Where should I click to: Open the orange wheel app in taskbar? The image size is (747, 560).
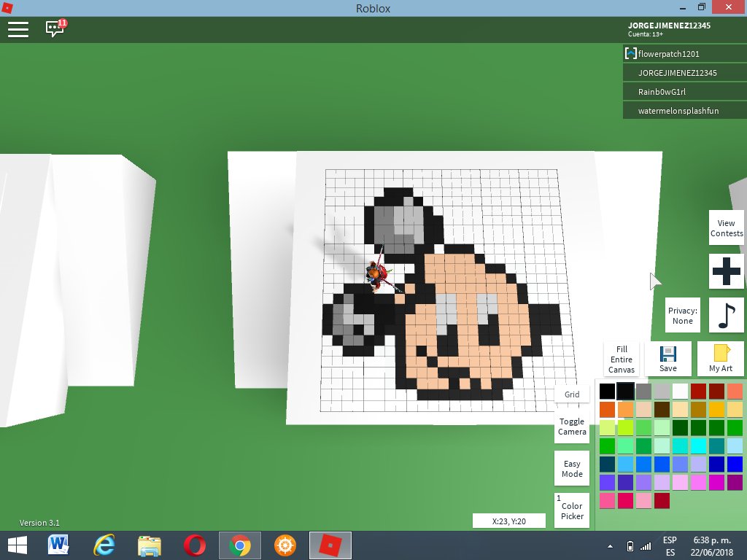[x=285, y=545]
